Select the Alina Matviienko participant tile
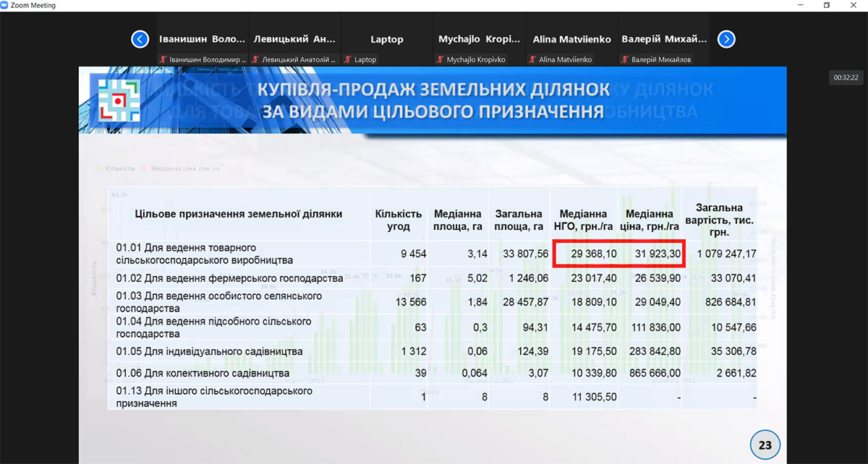Viewport: 868px width, 464px height. coord(571,39)
